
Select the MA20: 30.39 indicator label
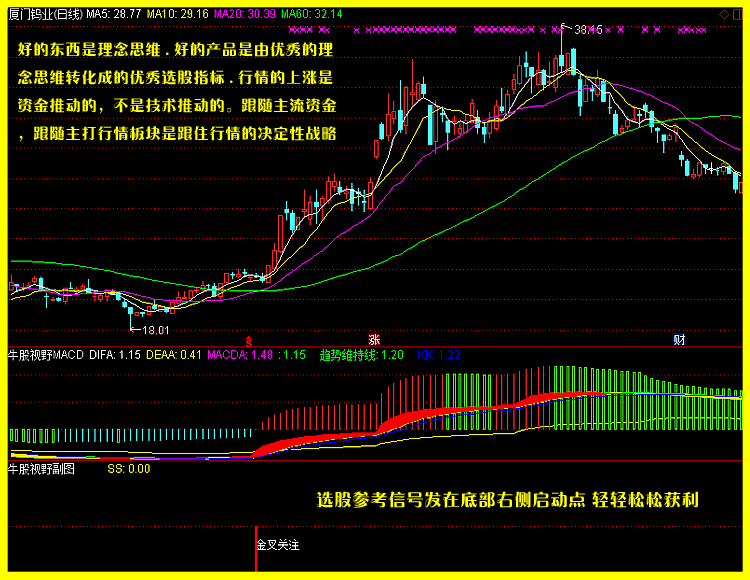click(x=244, y=14)
